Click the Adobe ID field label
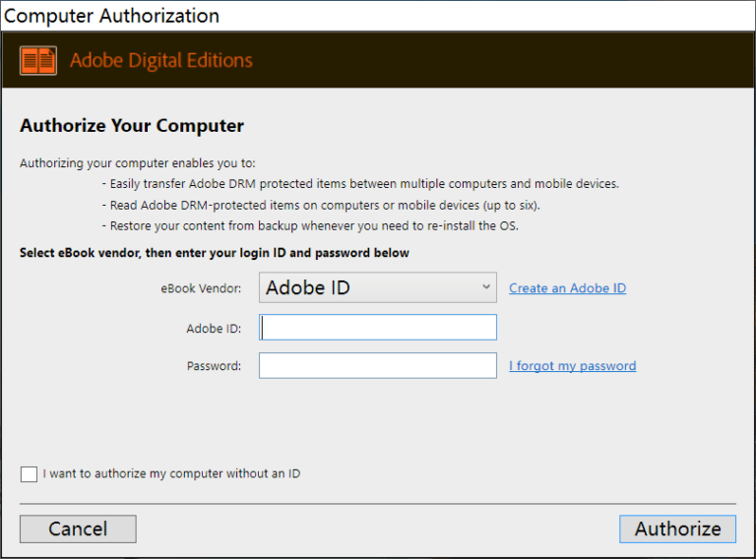The image size is (756, 559). point(214,329)
